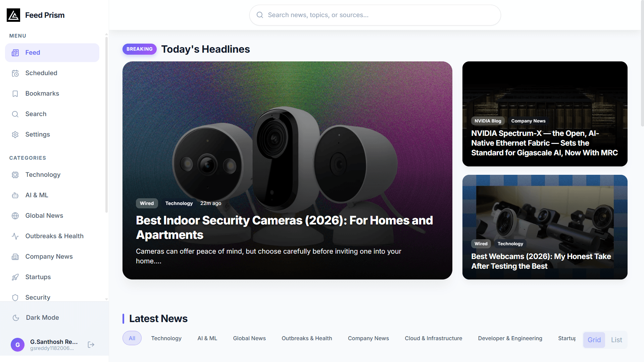Select the Bookmarks ribbon icon

15,94
